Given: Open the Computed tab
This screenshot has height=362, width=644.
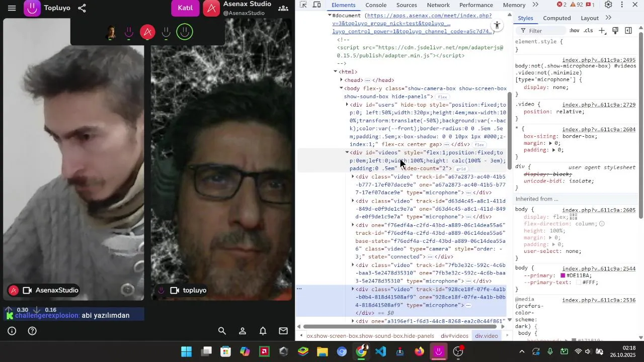Looking at the screenshot, I should pyautogui.click(x=557, y=18).
